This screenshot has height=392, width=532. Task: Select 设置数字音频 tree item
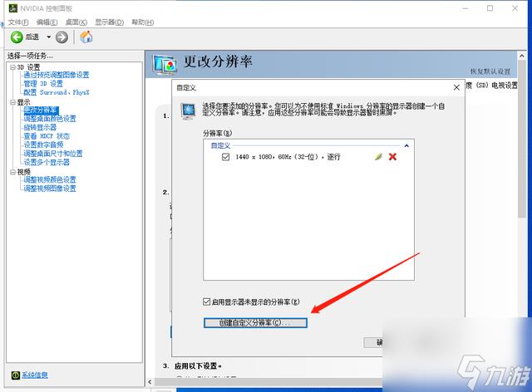(x=43, y=145)
